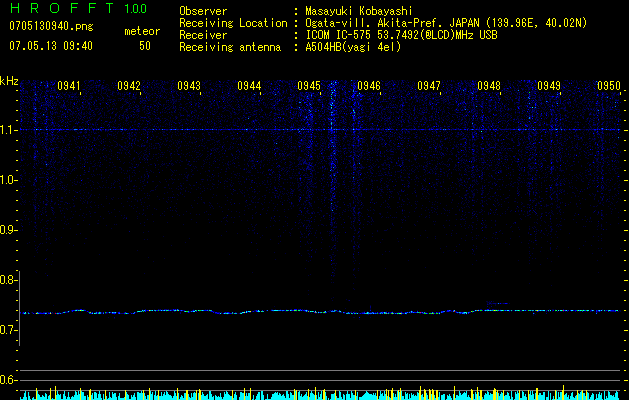Image resolution: width=629 pixels, height=400 pixels.
Task: Click the 0947 time marker
Action: click(428, 86)
